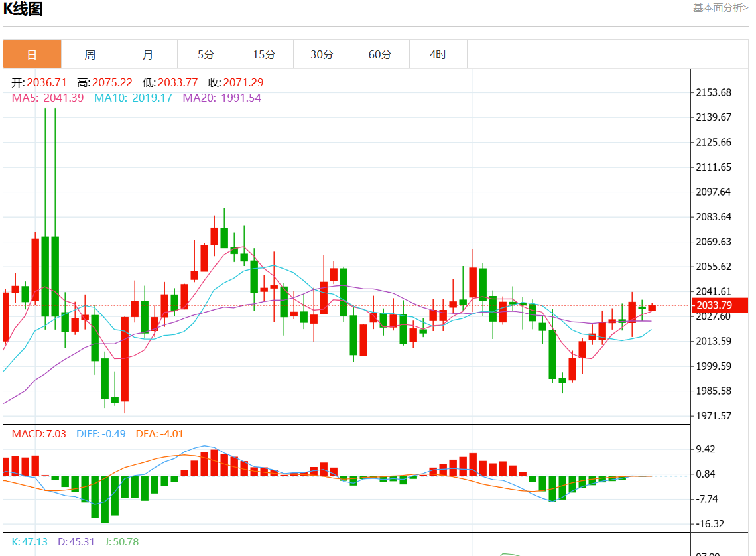Click the 2013.59 price axis label

(x=714, y=342)
